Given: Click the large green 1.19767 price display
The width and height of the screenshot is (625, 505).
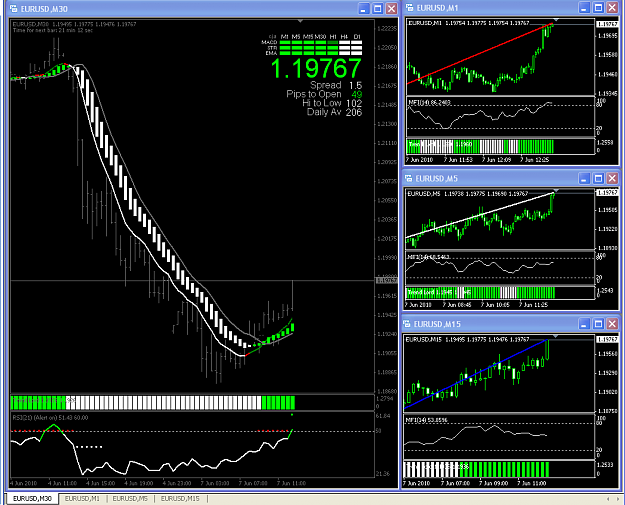Looking at the screenshot, I should tap(316, 68).
